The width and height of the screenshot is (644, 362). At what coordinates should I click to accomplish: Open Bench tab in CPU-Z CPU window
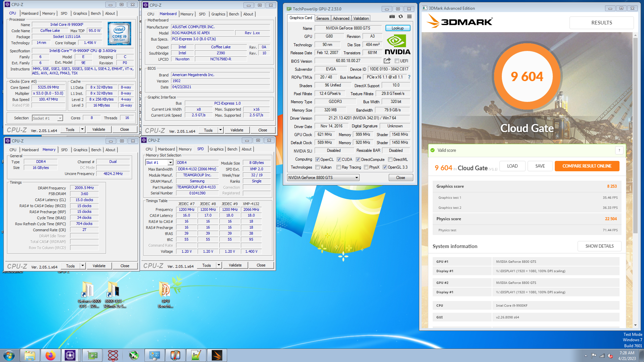click(x=96, y=13)
